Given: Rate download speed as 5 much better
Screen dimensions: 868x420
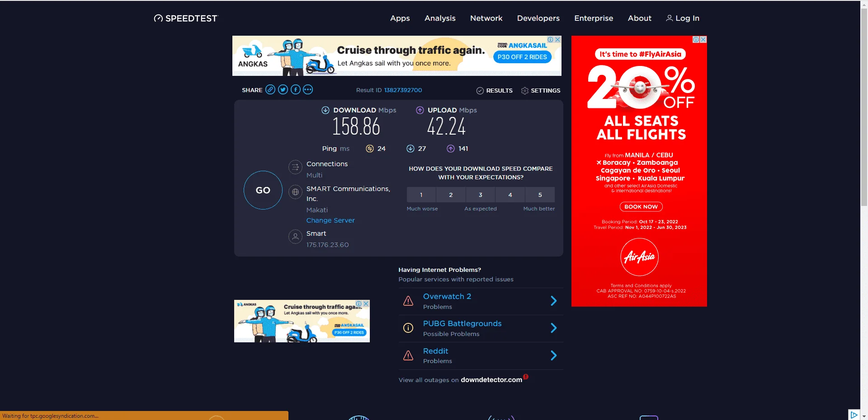Looking at the screenshot, I should pos(540,195).
